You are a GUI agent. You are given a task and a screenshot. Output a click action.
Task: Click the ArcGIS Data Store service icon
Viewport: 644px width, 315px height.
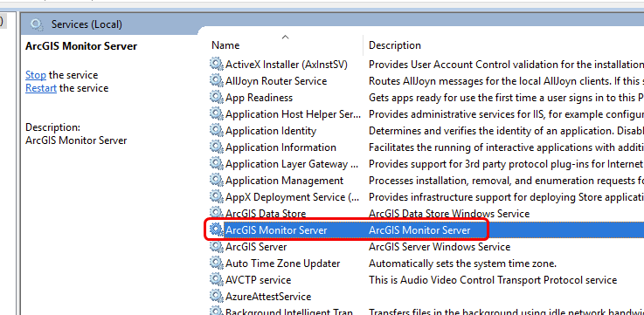click(x=216, y=213)
